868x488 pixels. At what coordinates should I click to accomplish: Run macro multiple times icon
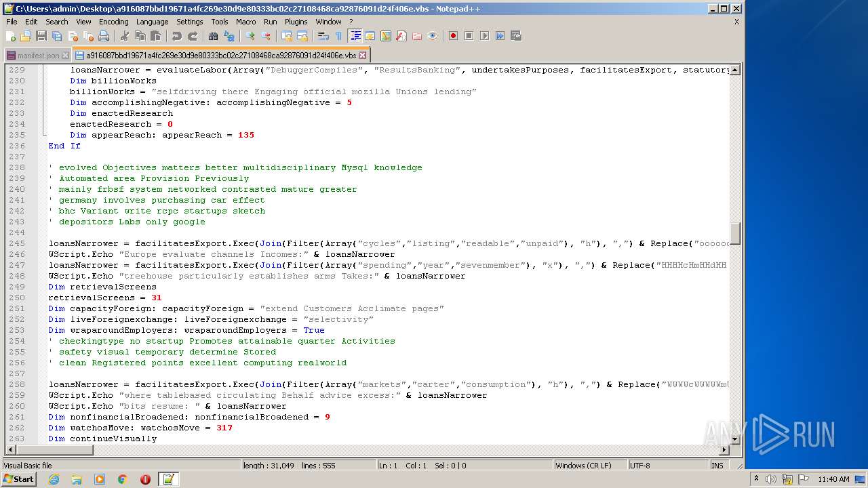pyautogui.click(x=500, y=36)
